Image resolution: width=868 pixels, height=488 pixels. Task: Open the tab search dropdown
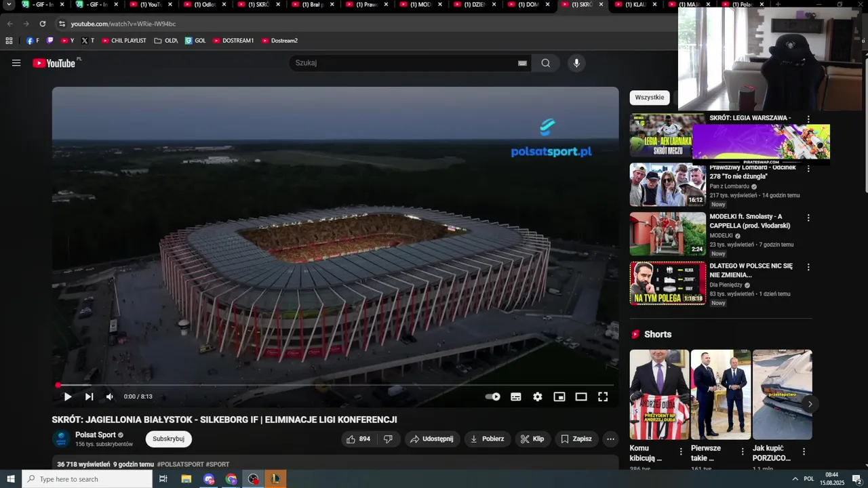[9, 5]
